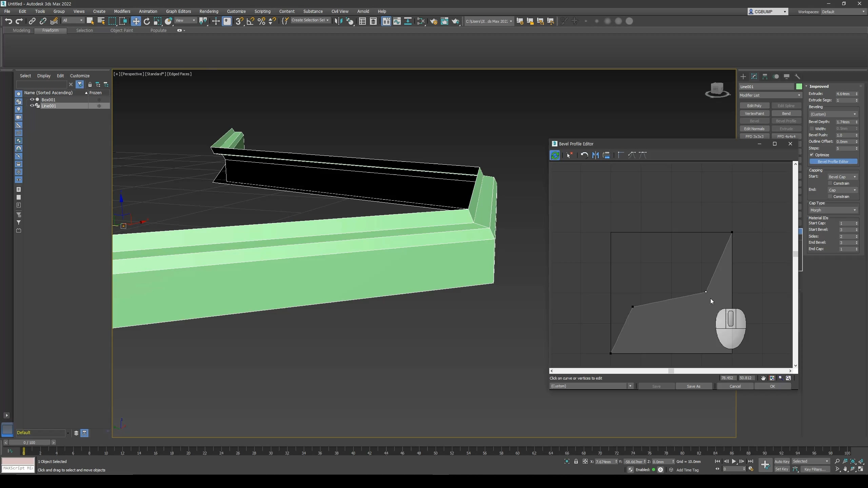
Task: Click the green object color swatch
Action: point(799,87)
